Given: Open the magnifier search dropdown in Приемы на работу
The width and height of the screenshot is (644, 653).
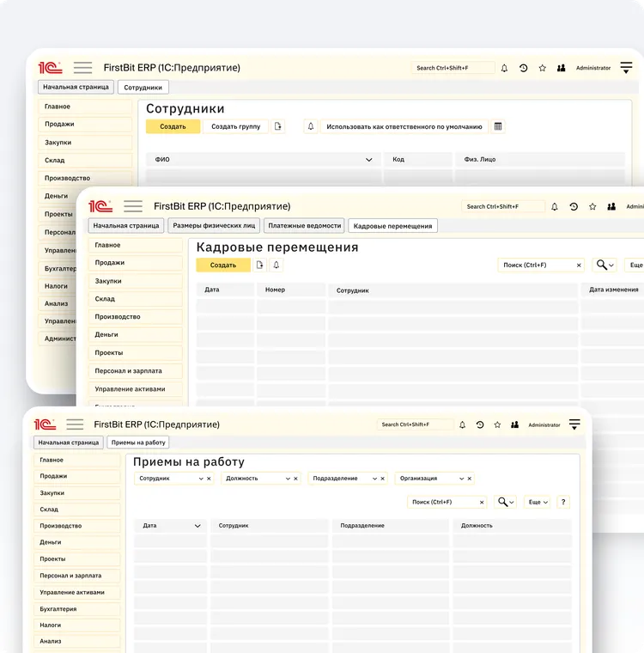Looking at the screenshot, I should pyautogui.click(x=506, y=502).
